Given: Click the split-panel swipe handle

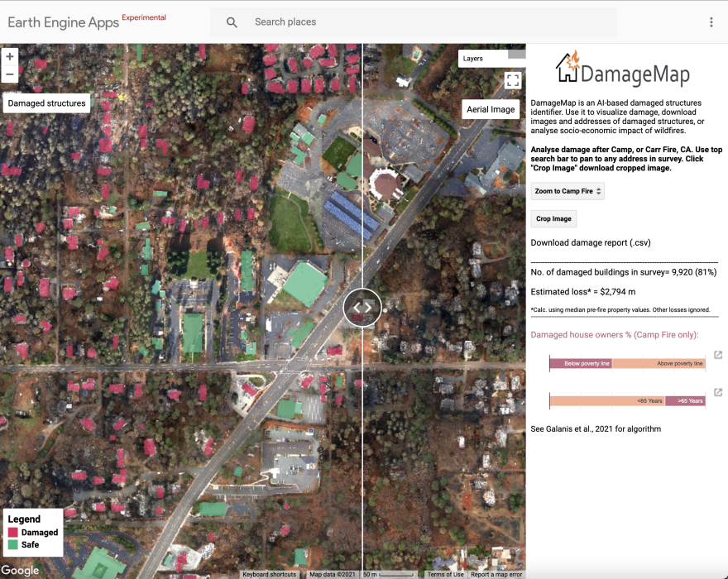Looking at the screenshot, I should coord(362,308).
